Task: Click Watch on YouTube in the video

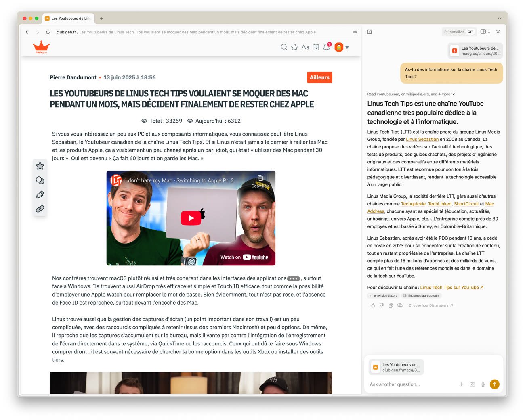Action: 244,257
